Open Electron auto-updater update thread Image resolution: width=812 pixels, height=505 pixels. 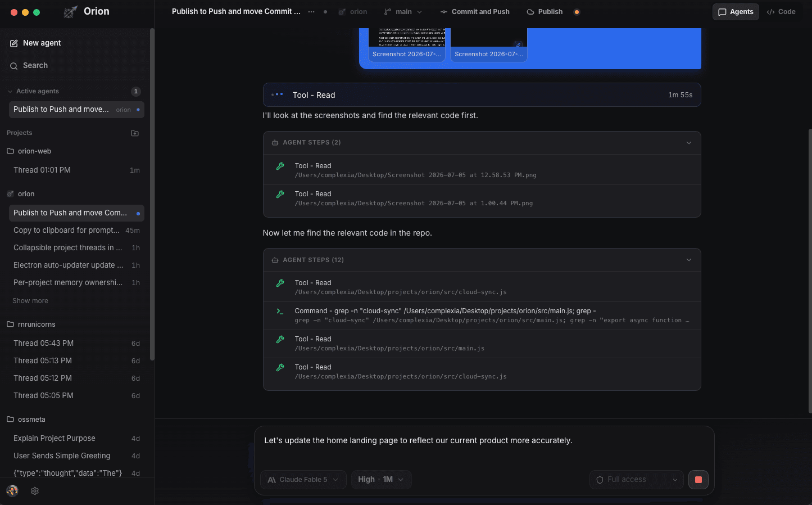[x=76, y=265]
